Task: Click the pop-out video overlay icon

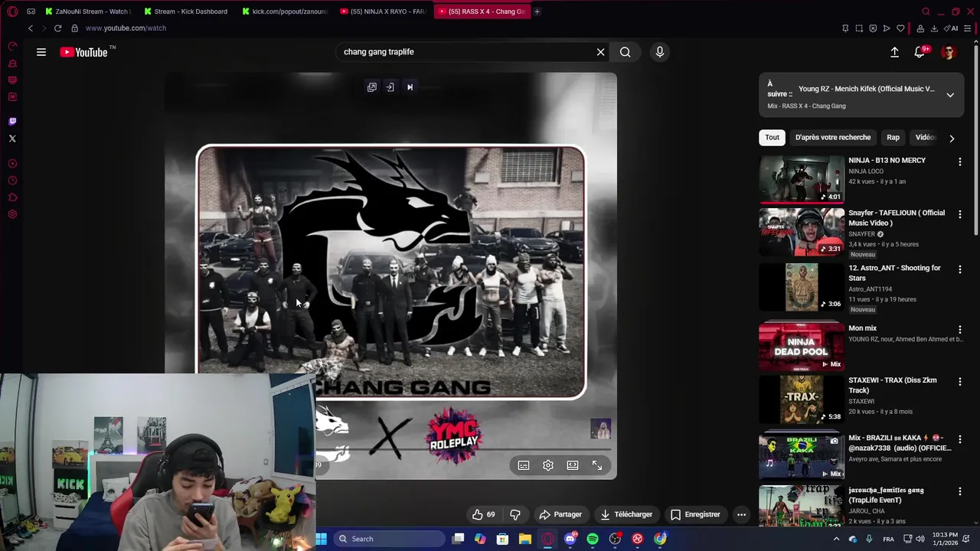Action: click(372, 87)
